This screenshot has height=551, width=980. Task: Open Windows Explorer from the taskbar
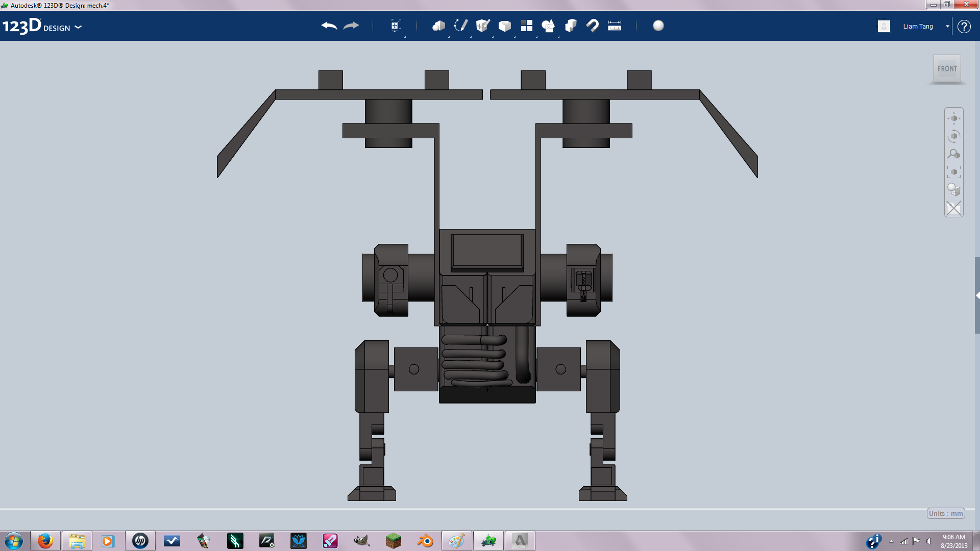coord(77,541)
